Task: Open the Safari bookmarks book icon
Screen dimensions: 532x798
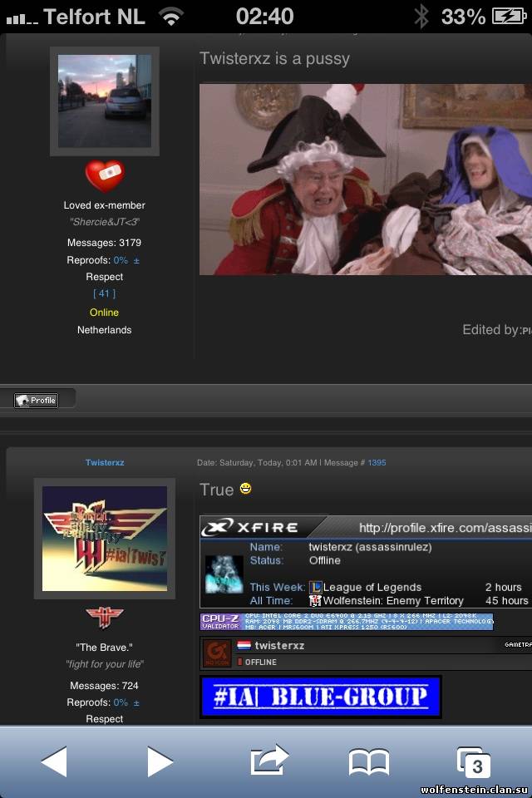Action: click(x=368, y=761)
